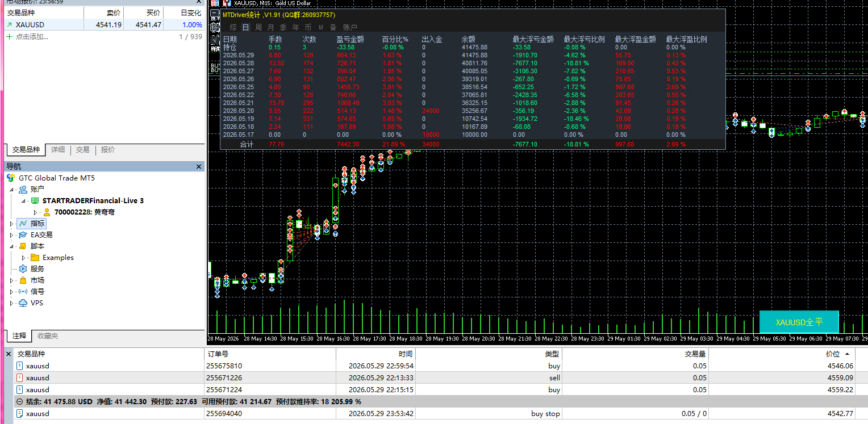Viewport: 868px width, 424px height.
Task: Select the 年 yearly tab in MTDriver
Action: point(295,27)
